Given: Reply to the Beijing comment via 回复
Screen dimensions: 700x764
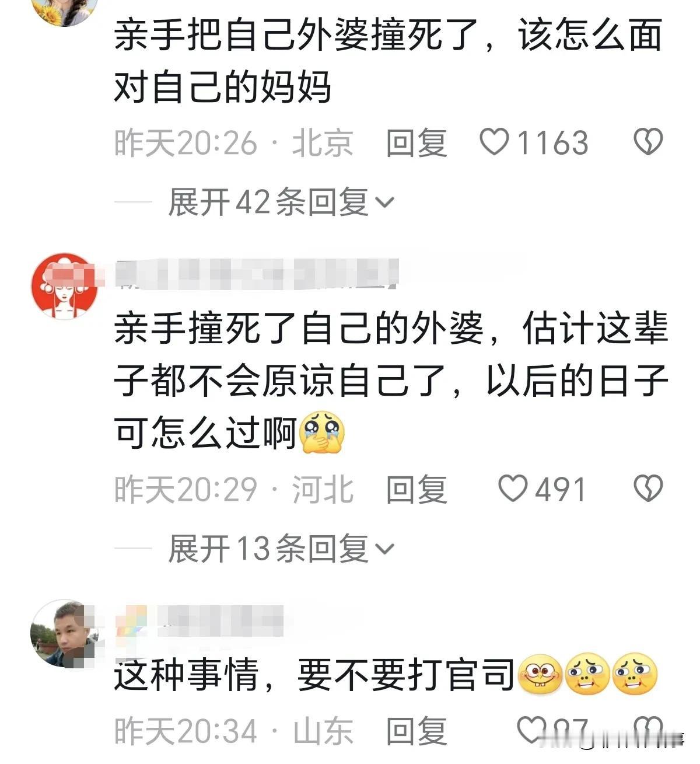Looking at the screenshot, I should pyautogui.click(x=416, y=143).
